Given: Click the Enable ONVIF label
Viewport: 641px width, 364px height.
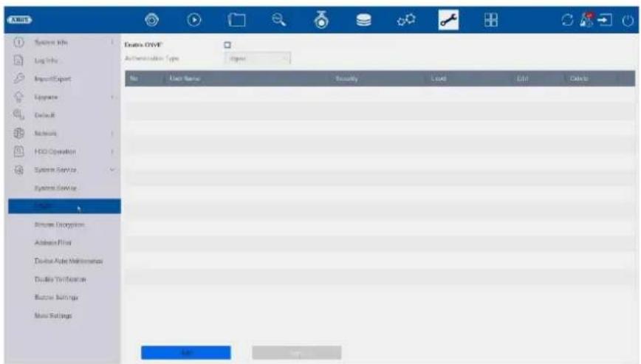Looking at the screenshot, I should (143, 45).
